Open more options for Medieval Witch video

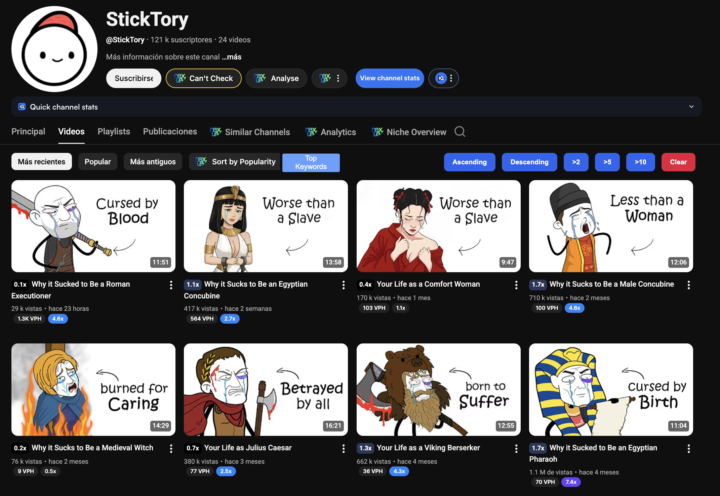click(171, 449)
